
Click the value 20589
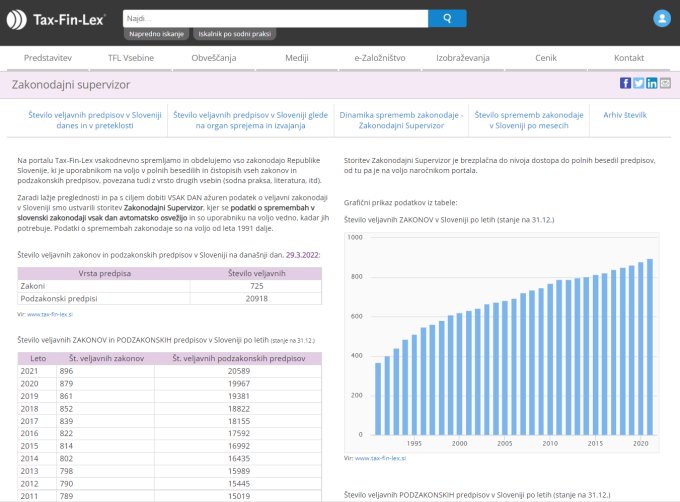coord(239,371)
